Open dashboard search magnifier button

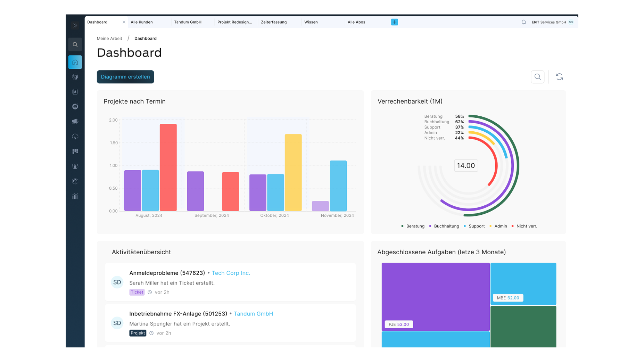pyautogui.click(x=537, y=77)
